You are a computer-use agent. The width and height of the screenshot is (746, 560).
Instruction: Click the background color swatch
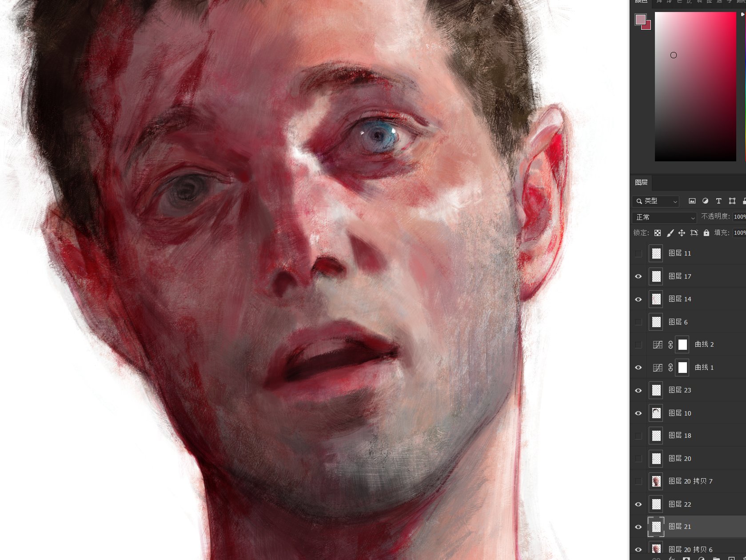tap(647, 26)
